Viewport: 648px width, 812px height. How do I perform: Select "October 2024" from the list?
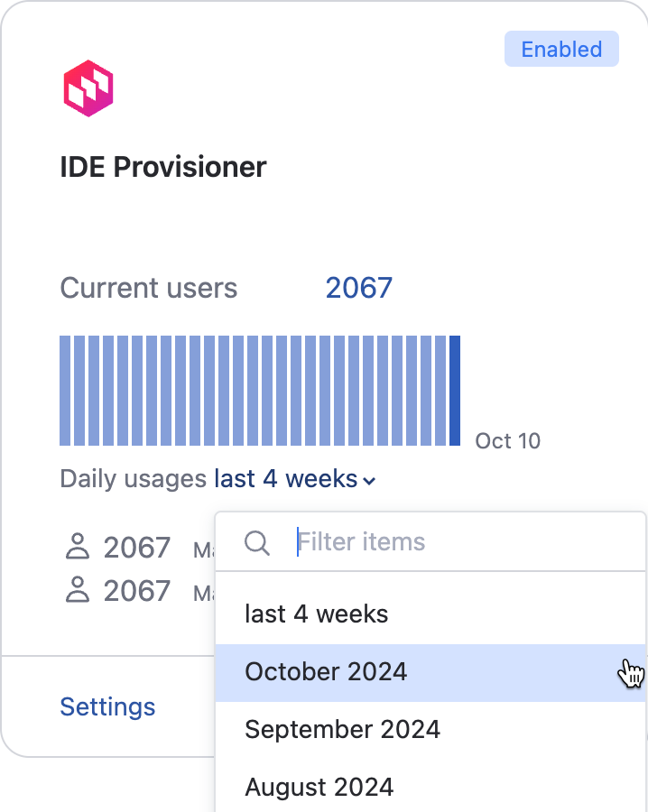[326, 671]
